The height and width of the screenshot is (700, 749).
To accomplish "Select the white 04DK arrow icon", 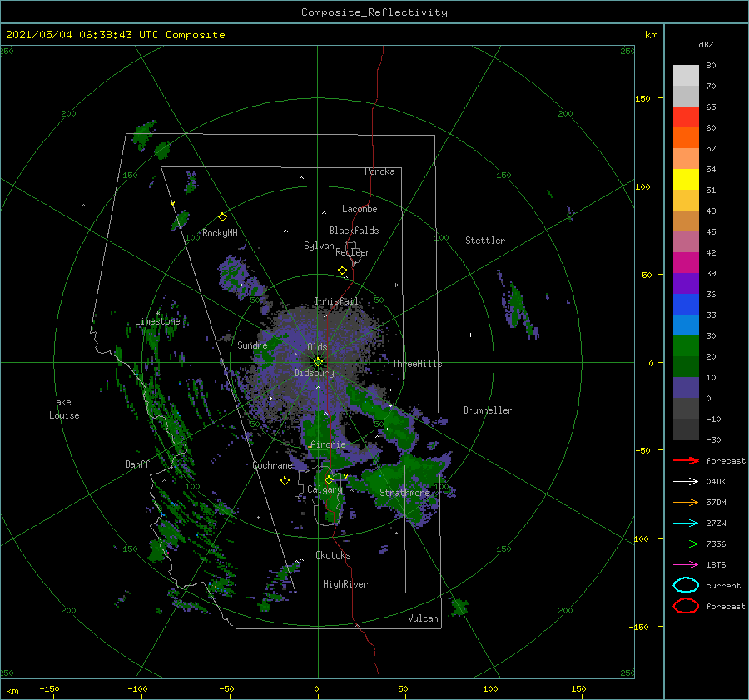I will (x=686, y=482).
